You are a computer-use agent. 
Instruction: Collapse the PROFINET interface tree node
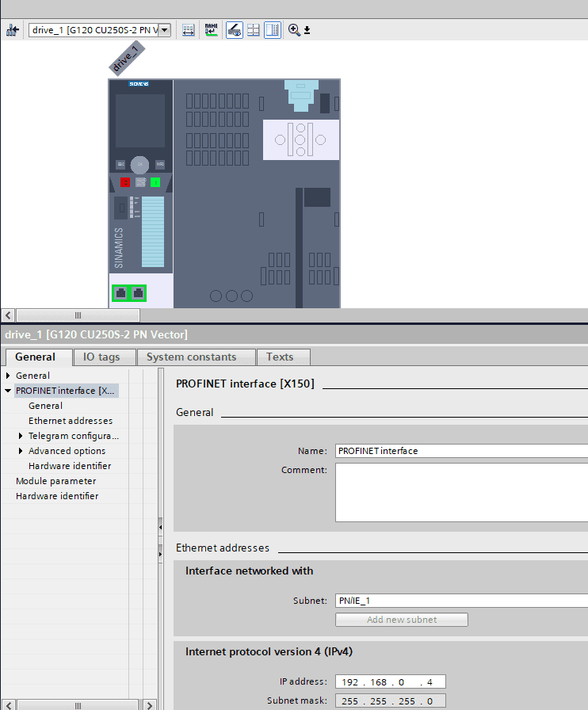point(8,391)
